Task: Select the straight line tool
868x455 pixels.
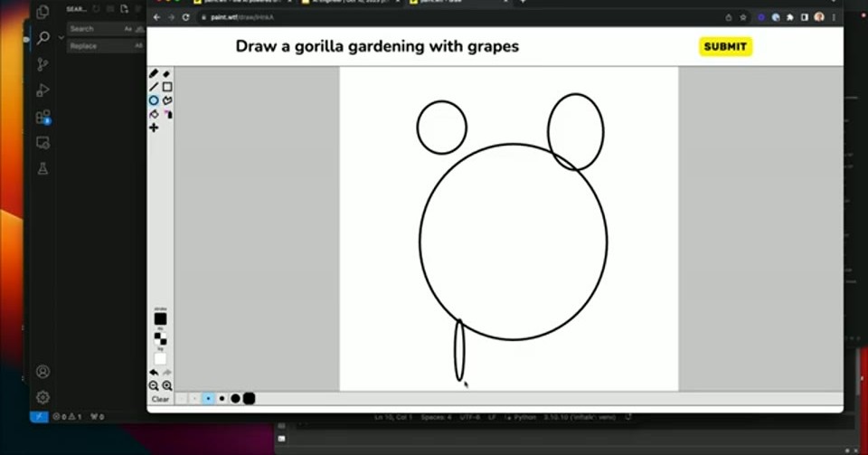Action: (x=154, y=87)
